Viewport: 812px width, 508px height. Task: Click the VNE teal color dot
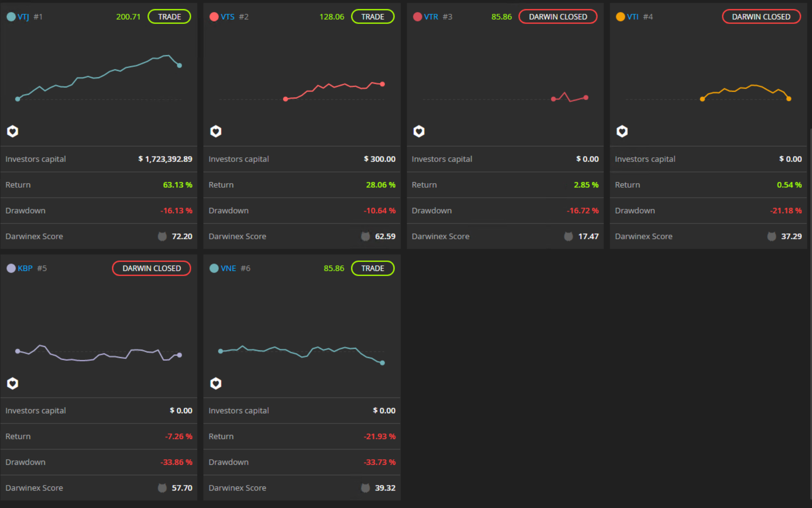pos(214,268)
